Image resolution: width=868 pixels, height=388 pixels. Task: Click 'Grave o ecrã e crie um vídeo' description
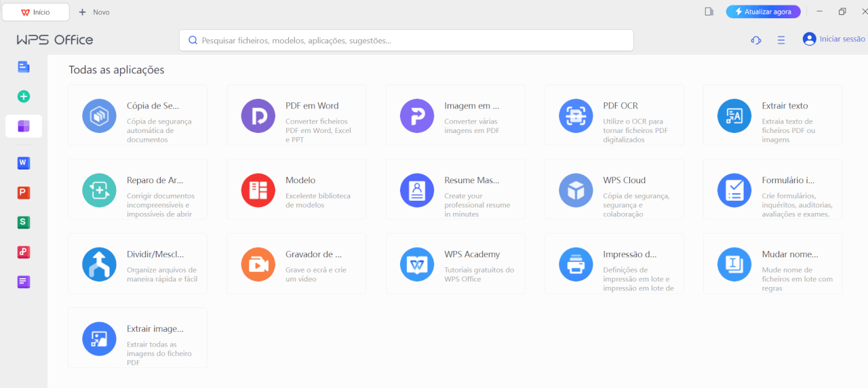coord(316,274)
